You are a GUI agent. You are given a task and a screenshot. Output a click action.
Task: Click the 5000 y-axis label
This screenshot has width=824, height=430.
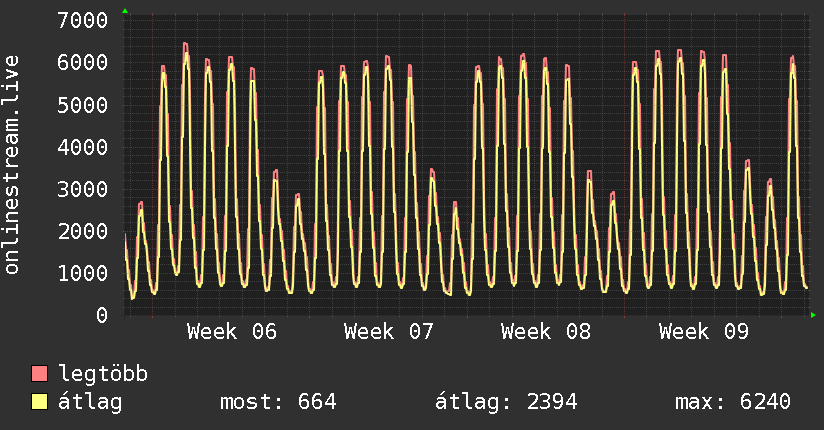click(x=83, y=105)
